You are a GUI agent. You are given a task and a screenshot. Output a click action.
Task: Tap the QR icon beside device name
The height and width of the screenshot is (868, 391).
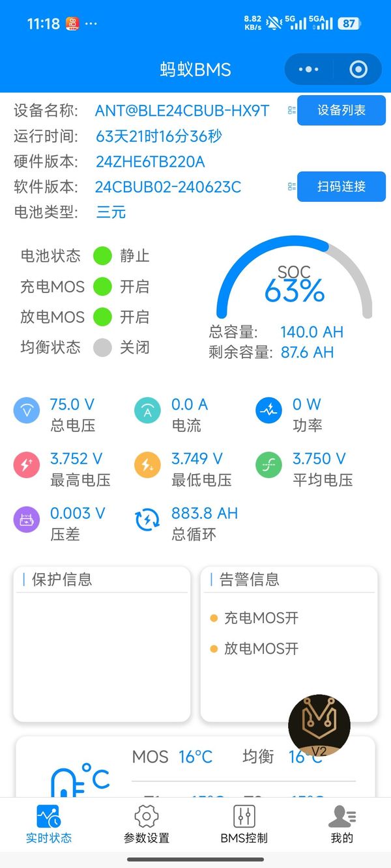tap(291, 110)
